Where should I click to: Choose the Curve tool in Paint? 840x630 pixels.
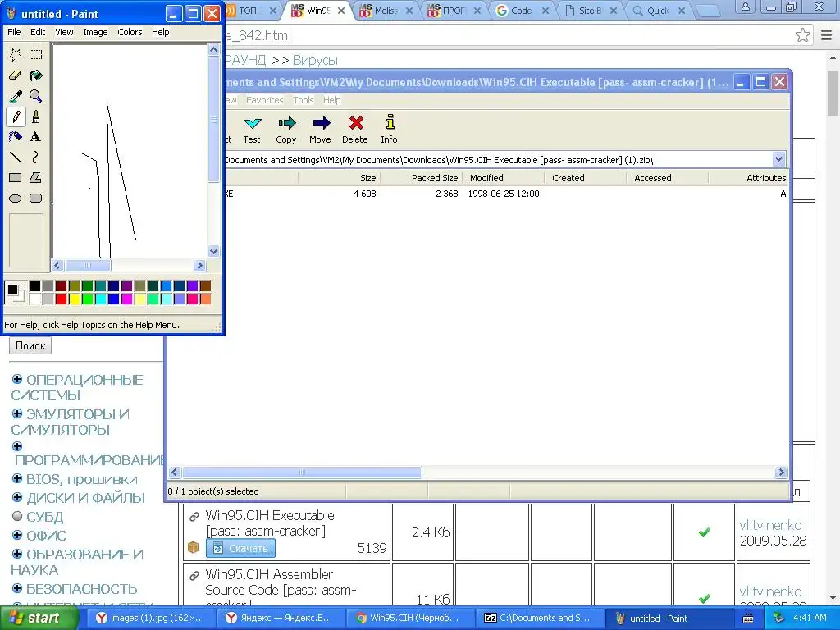pyautogui.click(x=36, y=157)
